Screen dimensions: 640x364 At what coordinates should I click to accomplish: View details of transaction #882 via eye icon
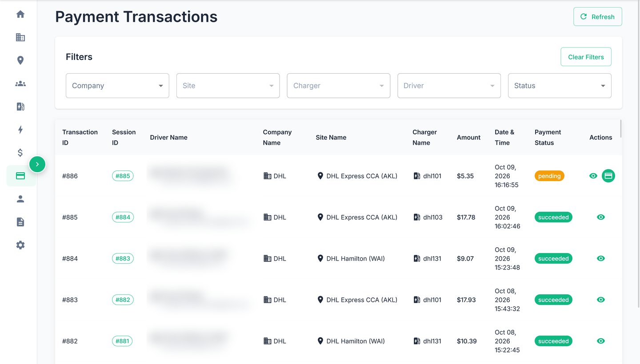click(x=601, y=341)
